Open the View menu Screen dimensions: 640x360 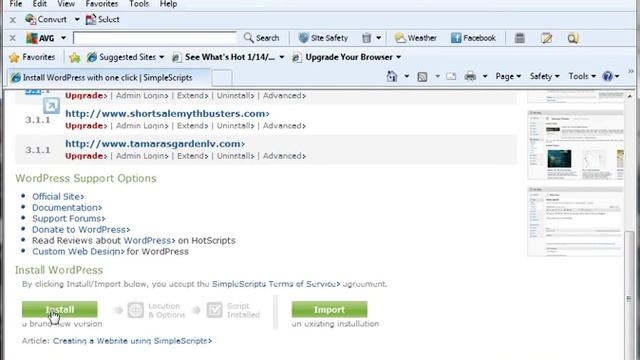coord(66,4)
